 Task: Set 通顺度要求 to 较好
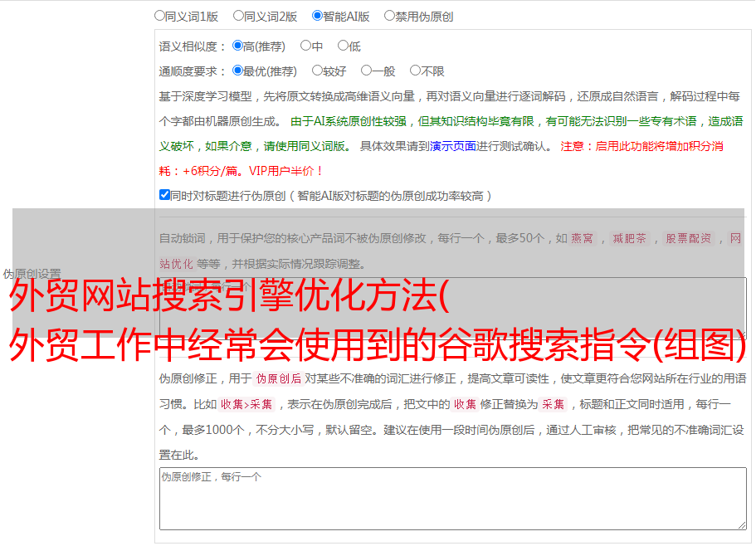pos(317,71)
